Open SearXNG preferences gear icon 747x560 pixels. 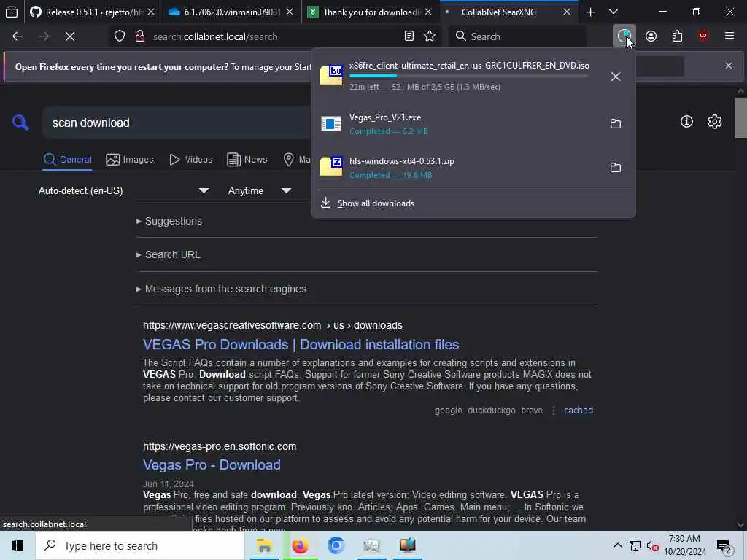coord(715,122)
